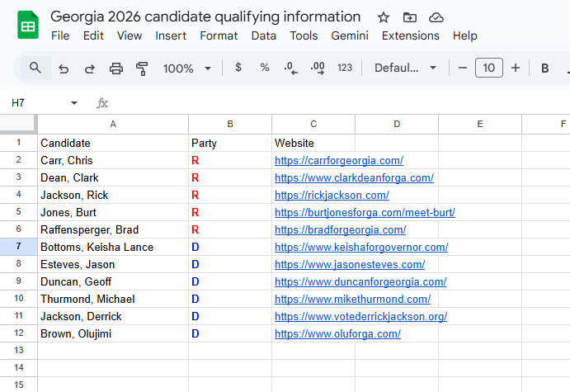Open the keishaforgovernor.com link

(x=361, y=248)
